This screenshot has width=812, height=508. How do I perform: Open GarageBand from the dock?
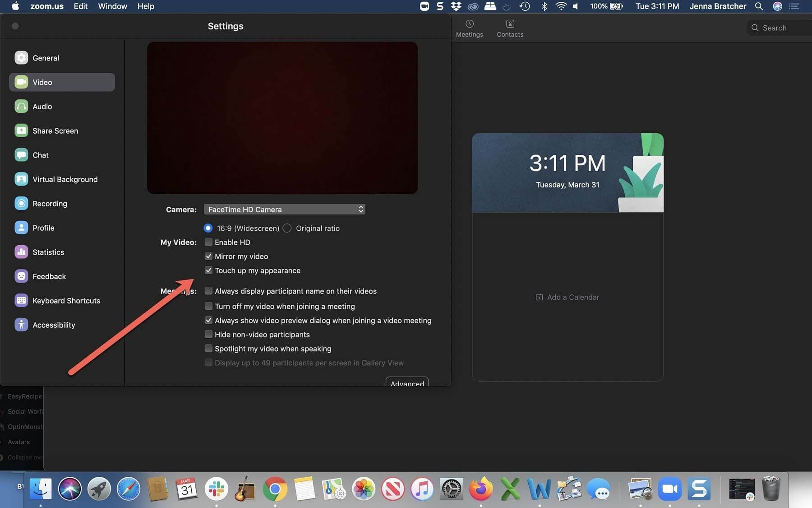coord(245,489)
